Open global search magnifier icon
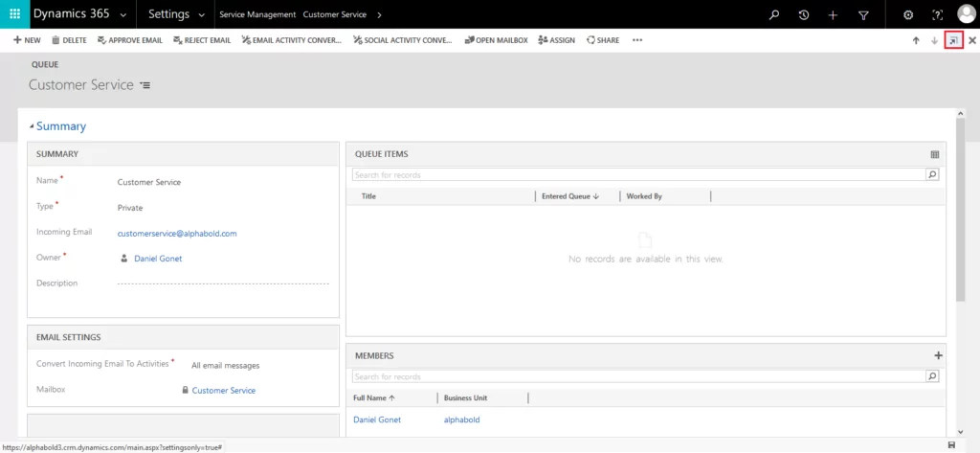Image resolution: width=980 pixels, height=453 pixels. tap(774, 15)
